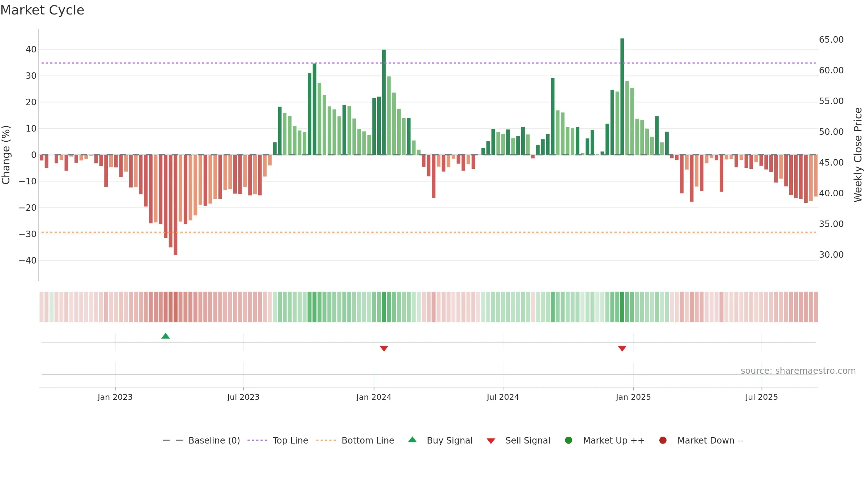
Task: Click the 65.00 price tick label
Action: pyautogui.click(x=831, y=40)
